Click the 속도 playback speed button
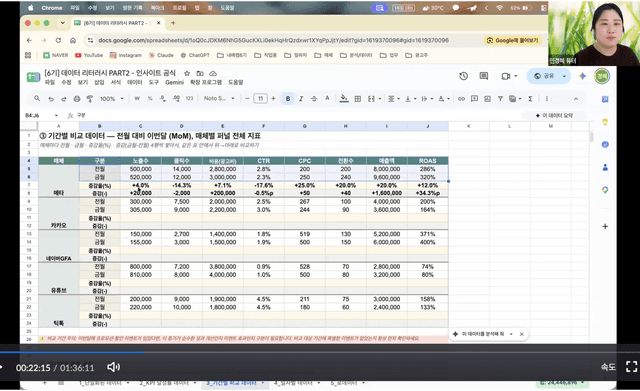 coord(608,367)
